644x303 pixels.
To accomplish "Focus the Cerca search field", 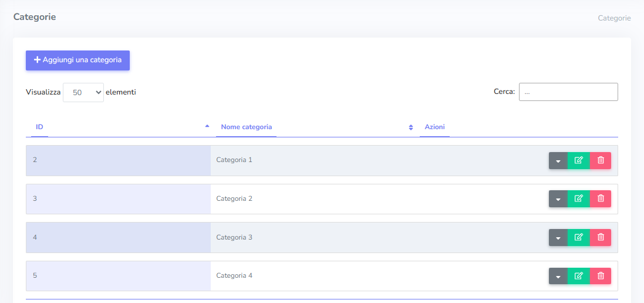I will tap(568, 92).
